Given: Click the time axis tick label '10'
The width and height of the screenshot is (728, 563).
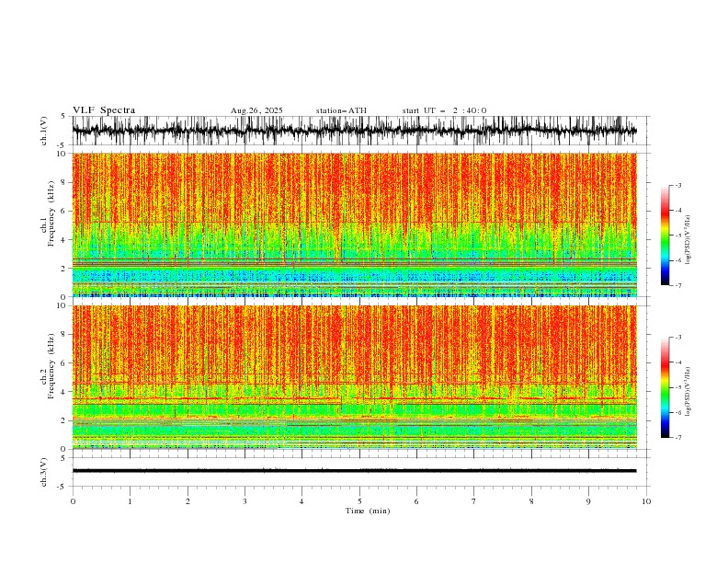Looking at the screenshot, I should tap(646, 501).
